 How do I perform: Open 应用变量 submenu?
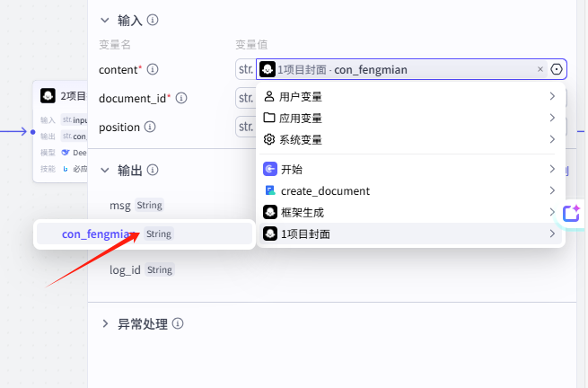pyautogui.click(x=409, y=118)
